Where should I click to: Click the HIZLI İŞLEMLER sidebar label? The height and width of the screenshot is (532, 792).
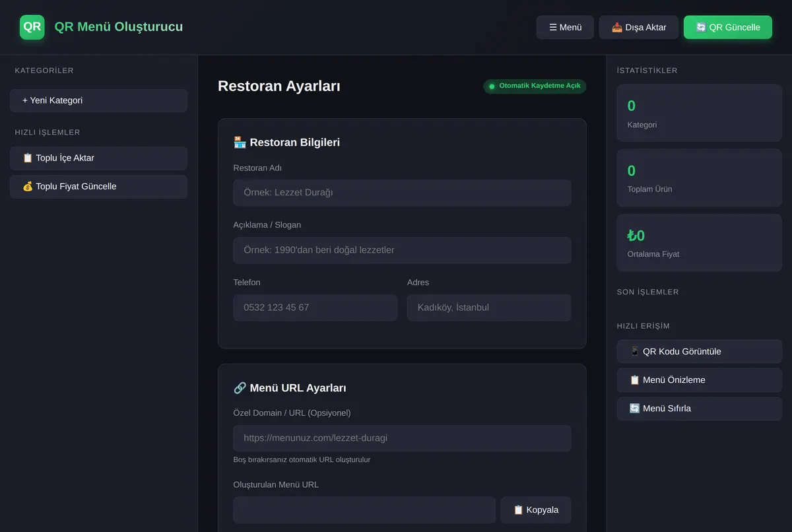point(48,132)
